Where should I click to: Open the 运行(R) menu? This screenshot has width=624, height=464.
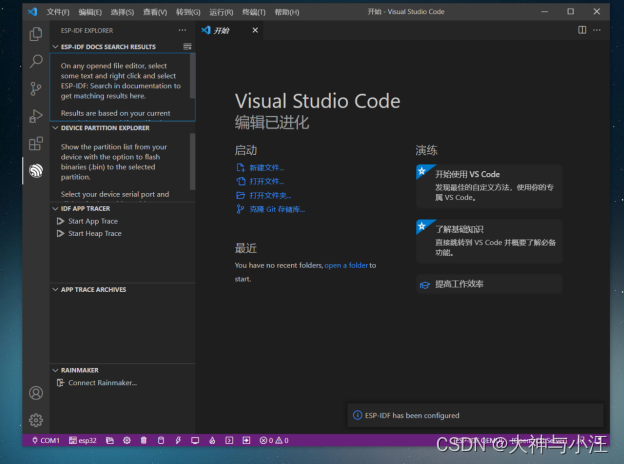[x=221, y=12]
